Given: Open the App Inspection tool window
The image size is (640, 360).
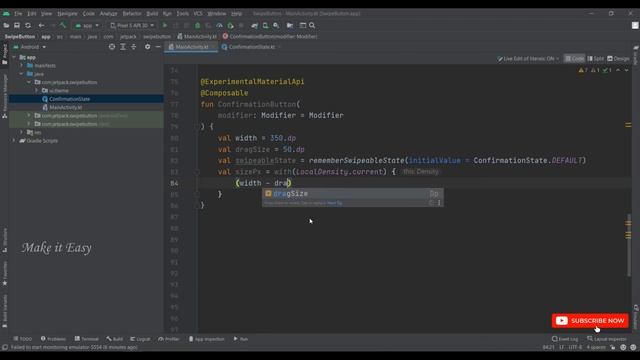Looking at the screenshot, I should 207,339.
